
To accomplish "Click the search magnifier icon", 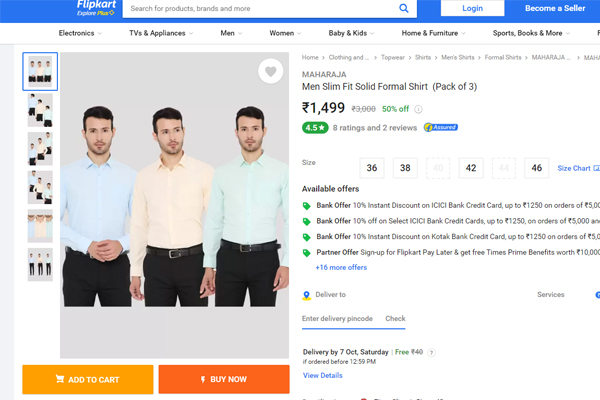I will click(405, 9).
